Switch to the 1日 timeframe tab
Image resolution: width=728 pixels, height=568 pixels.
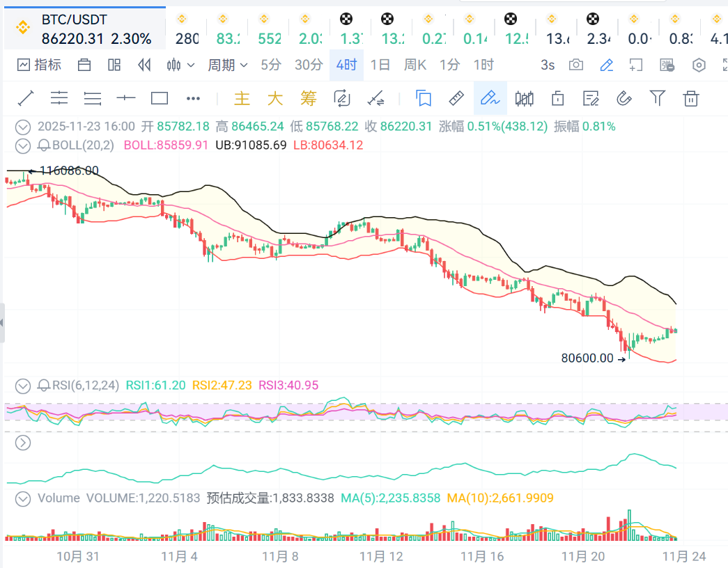(x=380, y=65)
